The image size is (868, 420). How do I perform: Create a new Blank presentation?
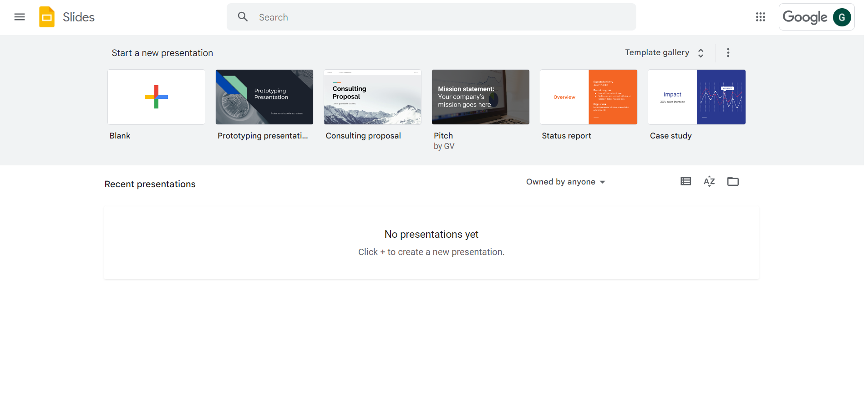(156, 97)
